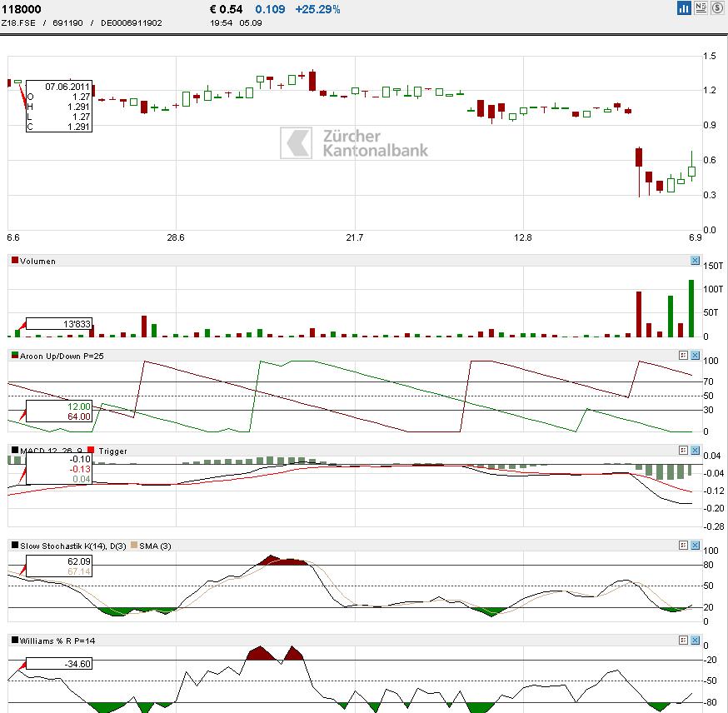Click the 0.109 absolute change value
The width and height of the screenshot is (728, 713).
(270, 9)
